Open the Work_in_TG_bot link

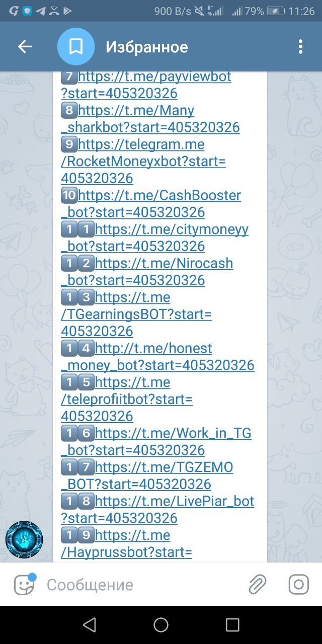point(156,442)
